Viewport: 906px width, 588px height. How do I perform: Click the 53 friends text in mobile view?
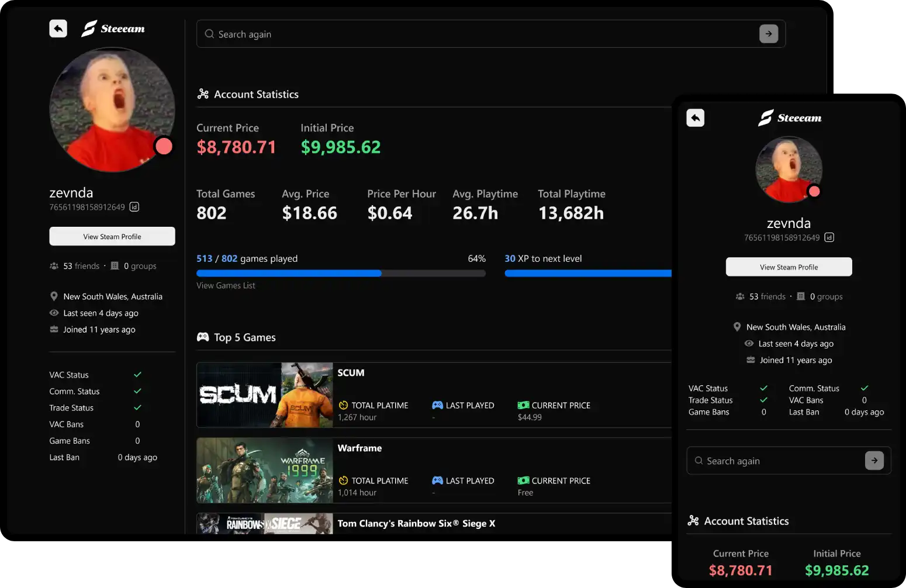click(x=767, y=296)
